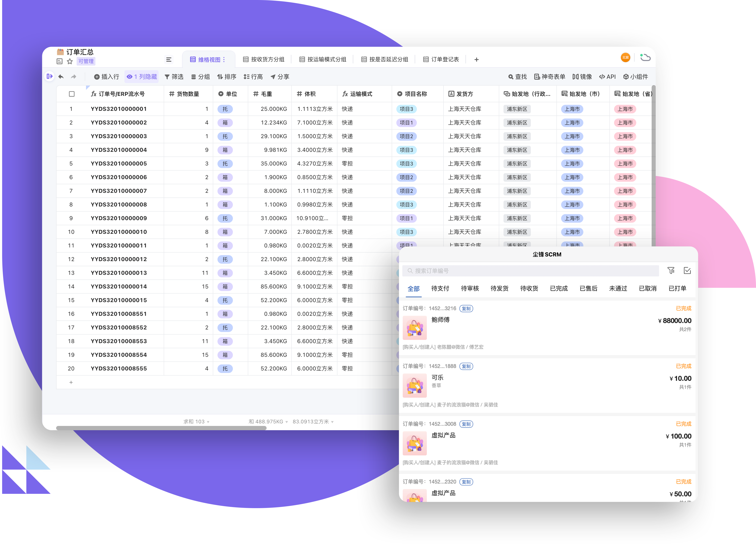Image resolution: width=756 pixels, height=544 pixels.
Task: Click the multi-select check icon in SCRM
Action: click(687, 270)
